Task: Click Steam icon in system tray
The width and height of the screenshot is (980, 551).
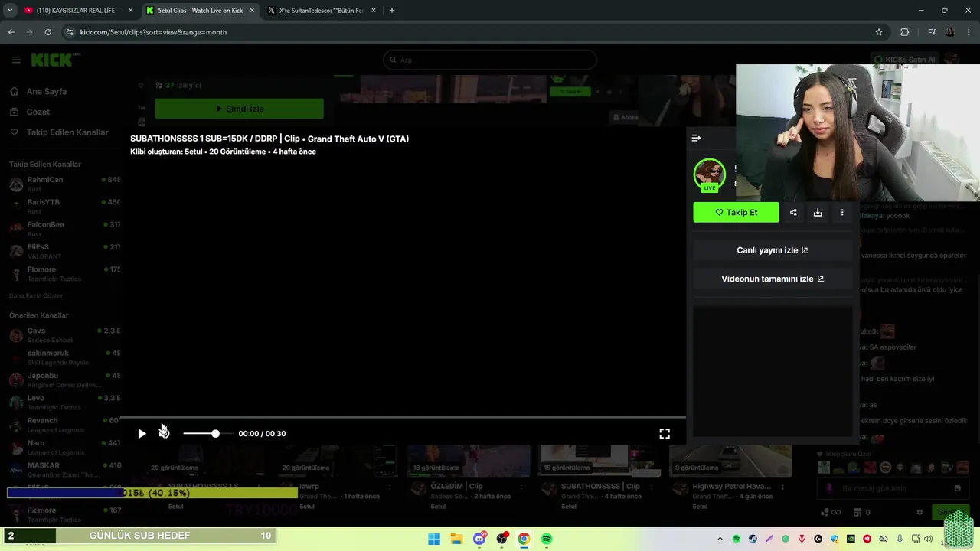Action: click(x=753, y=539)
